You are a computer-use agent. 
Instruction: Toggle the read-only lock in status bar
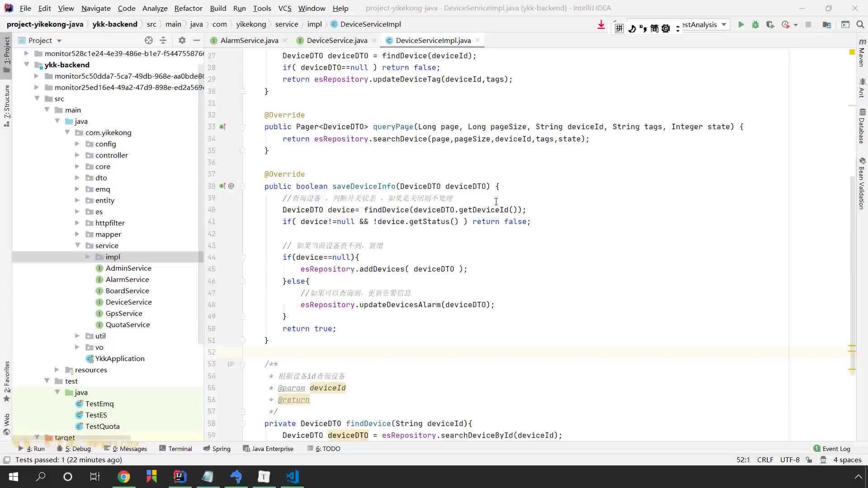click(809, 460)
